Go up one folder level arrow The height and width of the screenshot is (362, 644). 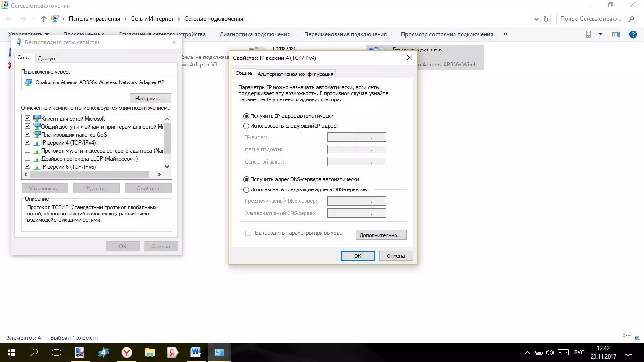(x=44, y=19)
